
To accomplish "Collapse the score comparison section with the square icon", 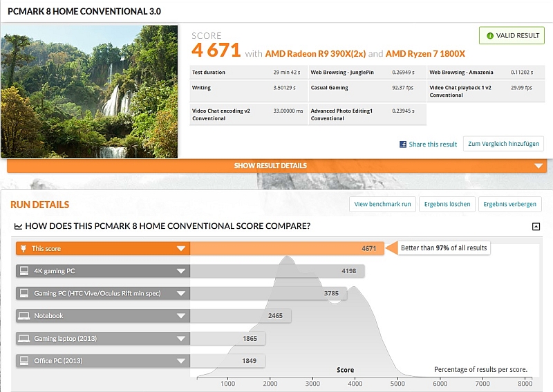I will (x=536, y=227).
